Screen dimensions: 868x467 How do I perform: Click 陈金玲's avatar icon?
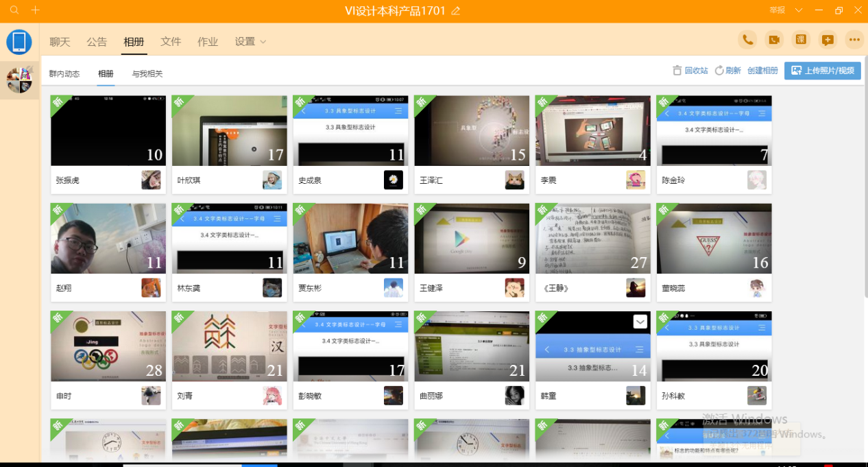[757, 180]
